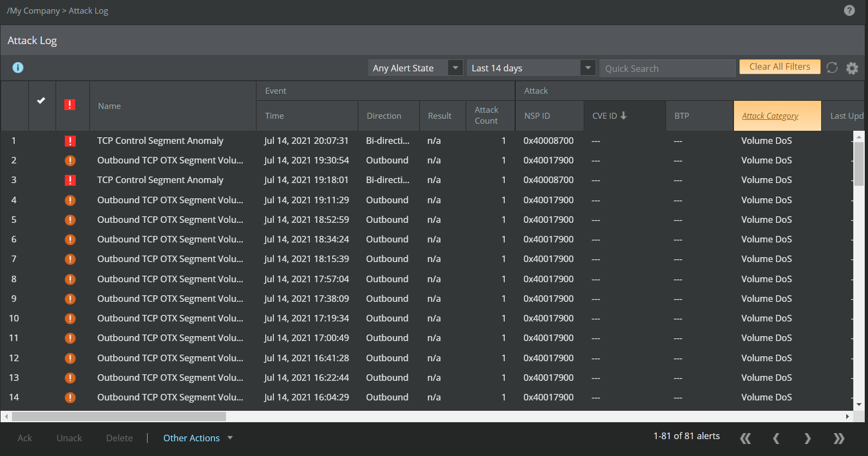Click severity icon of the 20:07:31 alert
The image size is (868, 456).
click(x=70, y=141)
